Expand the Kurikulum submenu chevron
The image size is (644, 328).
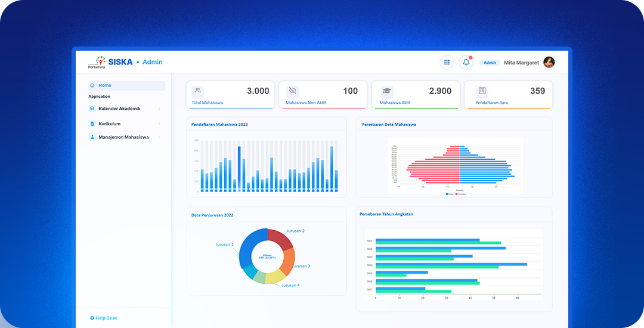[159, 123]
